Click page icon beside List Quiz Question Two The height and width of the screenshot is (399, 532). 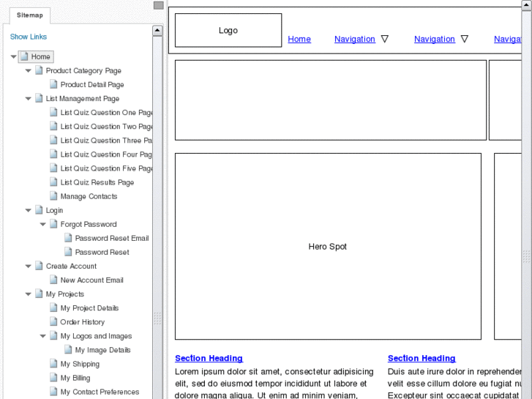click(53, 126)
